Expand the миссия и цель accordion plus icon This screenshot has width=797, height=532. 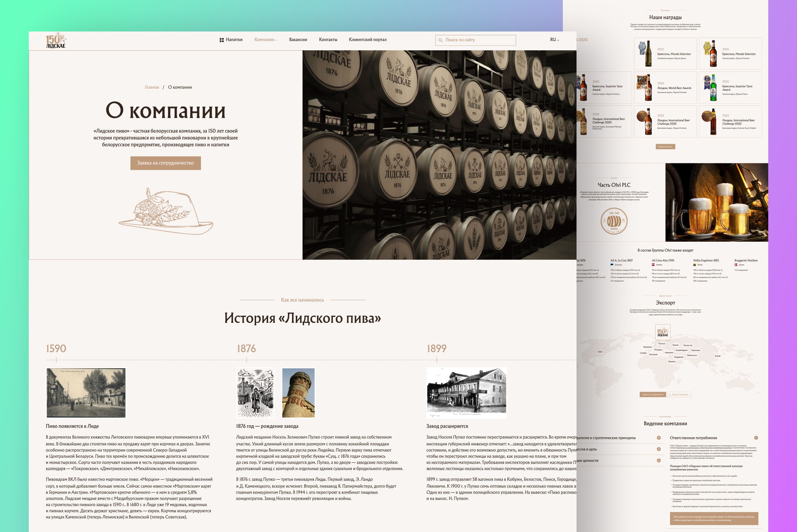659,449
